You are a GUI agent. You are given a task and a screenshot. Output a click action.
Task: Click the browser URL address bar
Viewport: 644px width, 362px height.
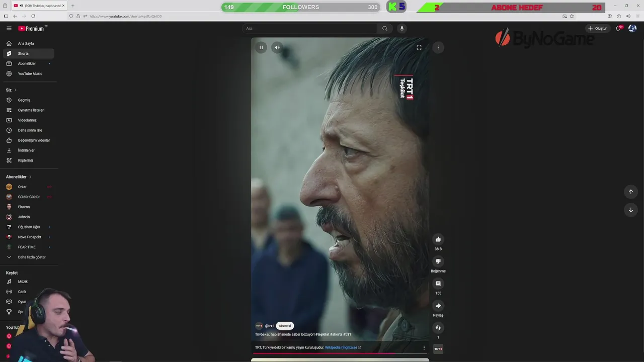pyautogui.click(x=322, y=16)
